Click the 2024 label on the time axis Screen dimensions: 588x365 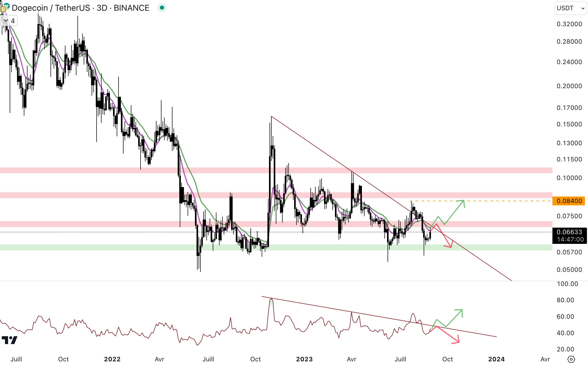coord(496,359)
